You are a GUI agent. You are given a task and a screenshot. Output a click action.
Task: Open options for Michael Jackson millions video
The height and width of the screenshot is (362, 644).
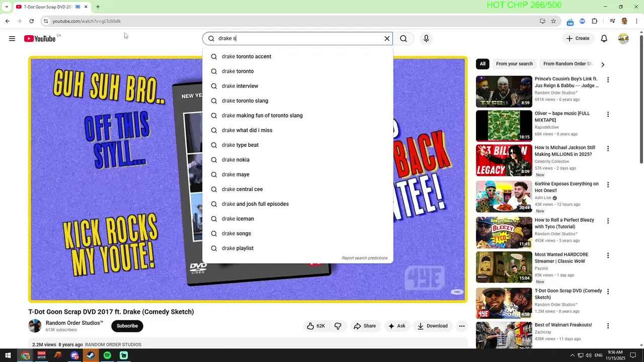(608, 148)
